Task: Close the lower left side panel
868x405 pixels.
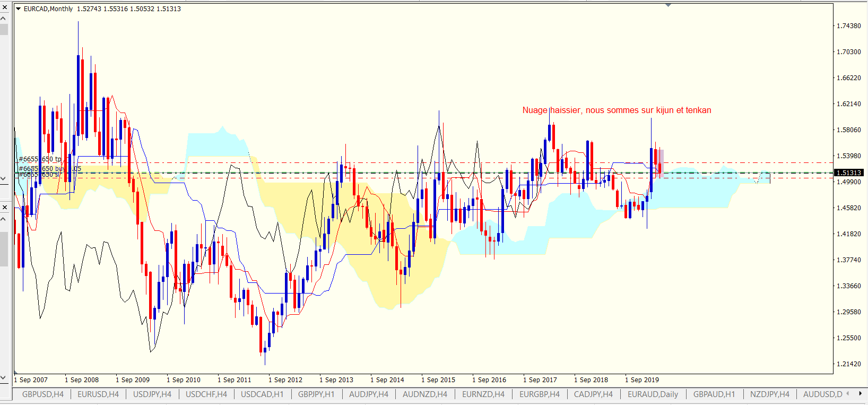Action: tap(4, 207)
